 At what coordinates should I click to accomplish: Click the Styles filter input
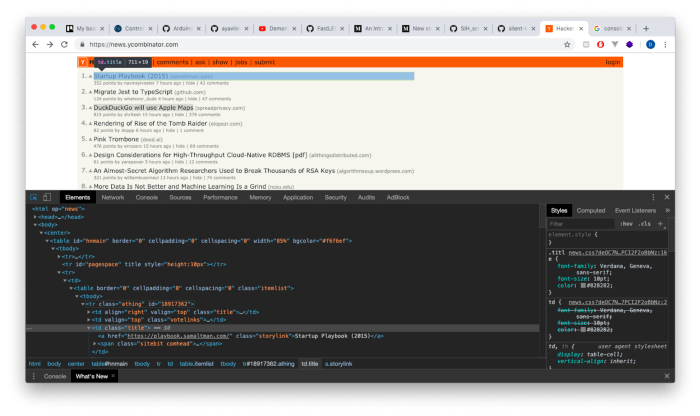pyautogui.click(x=580, y=224)
